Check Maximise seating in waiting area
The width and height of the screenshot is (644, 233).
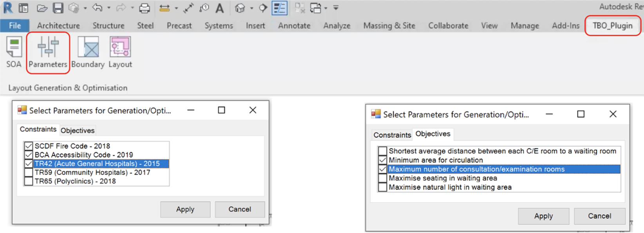(383, 178)
